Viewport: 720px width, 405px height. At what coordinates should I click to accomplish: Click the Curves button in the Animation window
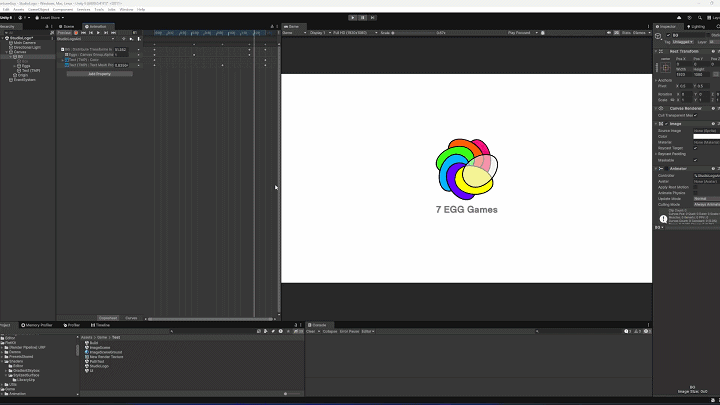(x=131, y=318)
